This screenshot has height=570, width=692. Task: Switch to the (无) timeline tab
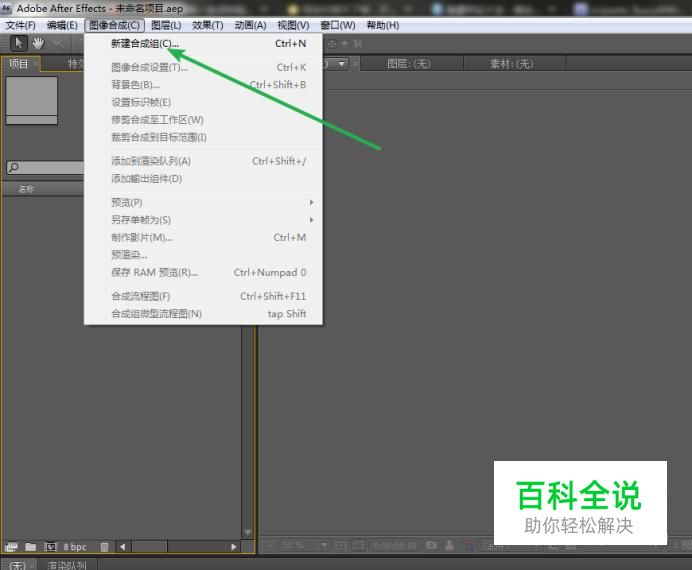(17, 565)
